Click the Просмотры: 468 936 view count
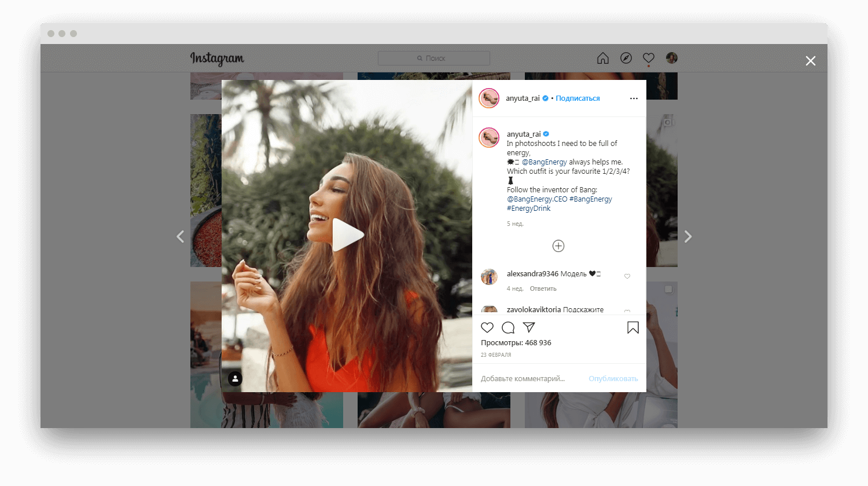This screenshot has width=868, height=486. click(x=516, y=343)
